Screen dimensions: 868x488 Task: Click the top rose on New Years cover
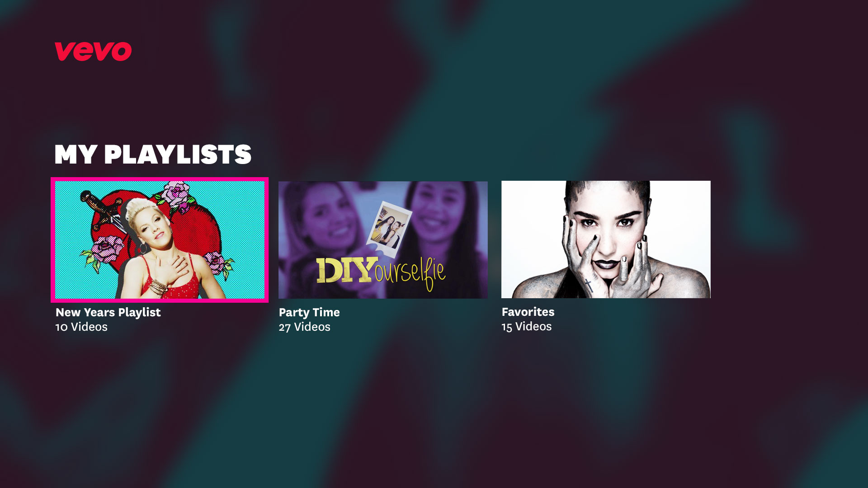pos(175,194)
